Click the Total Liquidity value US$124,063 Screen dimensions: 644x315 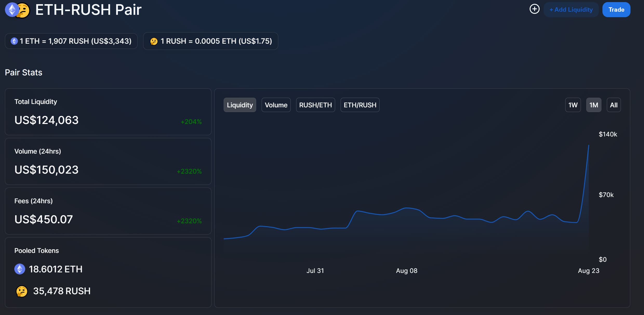(x=47, y=120)
